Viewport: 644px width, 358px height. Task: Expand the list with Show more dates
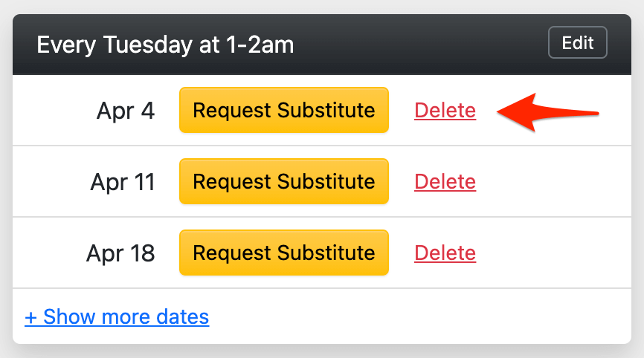tap(117, 317)
